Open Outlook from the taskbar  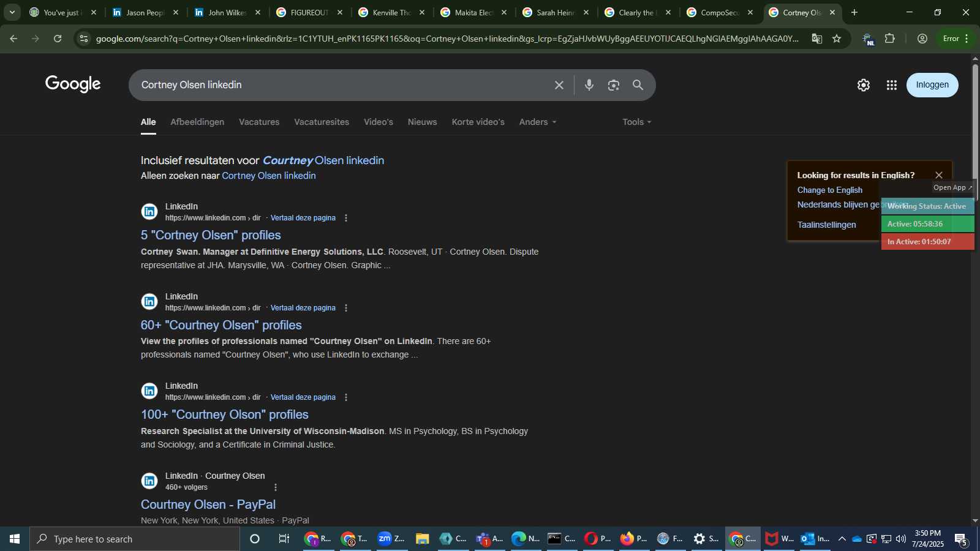pos(815,539)
